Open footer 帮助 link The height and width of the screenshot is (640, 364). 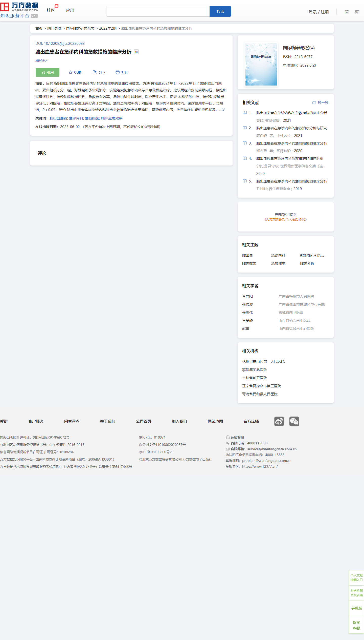pyautogui.click(x=4, y=421)
